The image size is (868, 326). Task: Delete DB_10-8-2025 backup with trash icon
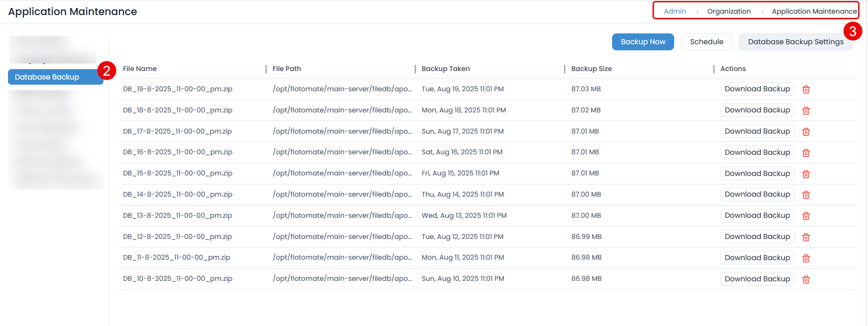tap(806, 279)
